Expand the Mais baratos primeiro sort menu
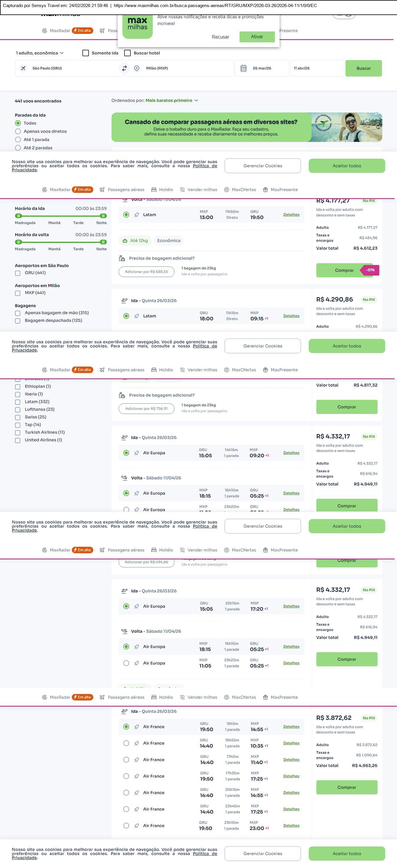 click(172, 100)
